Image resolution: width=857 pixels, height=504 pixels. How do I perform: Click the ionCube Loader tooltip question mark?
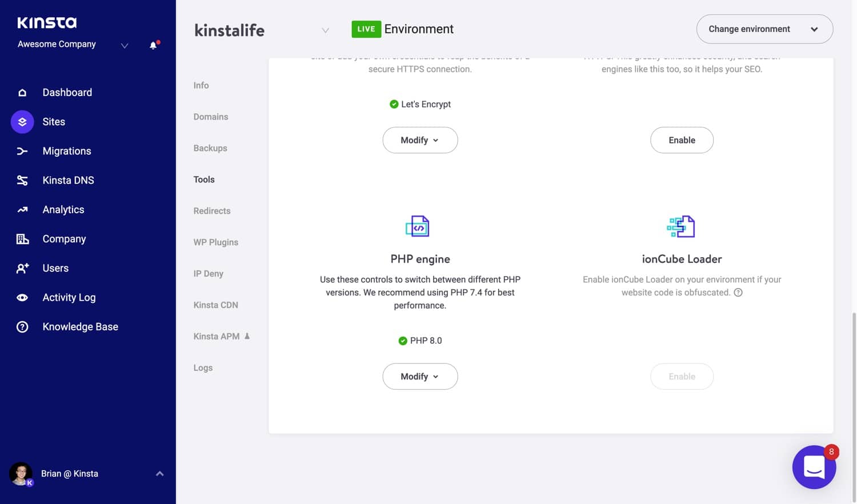pyautogui.click(x=738, y=292)
